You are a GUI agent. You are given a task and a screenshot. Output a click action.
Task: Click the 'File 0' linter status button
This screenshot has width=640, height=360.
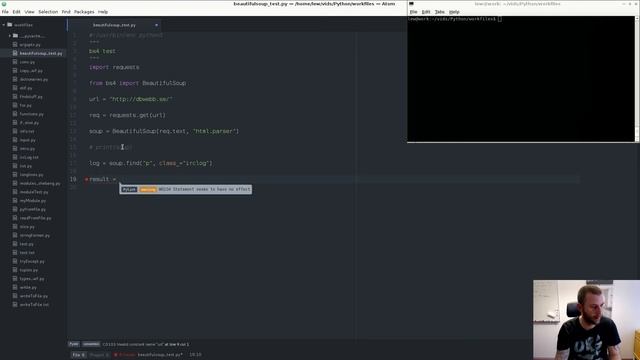[79, 355]
